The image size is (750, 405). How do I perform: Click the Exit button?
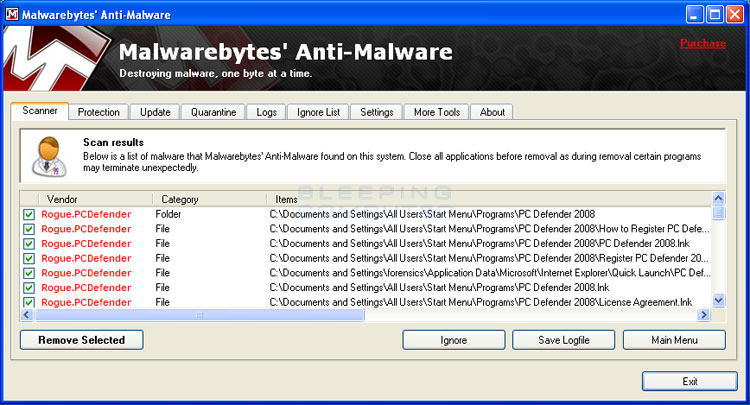pyautogui.click(x=690, y=381)
